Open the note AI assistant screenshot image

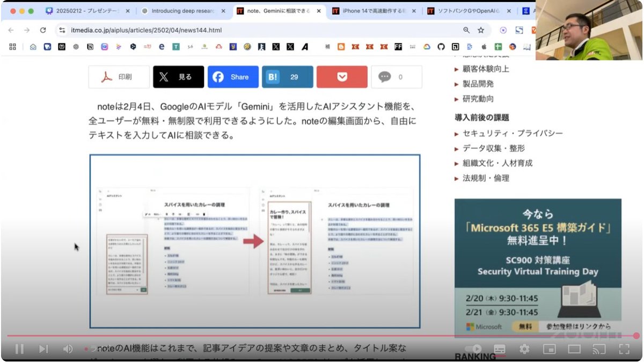255,241
